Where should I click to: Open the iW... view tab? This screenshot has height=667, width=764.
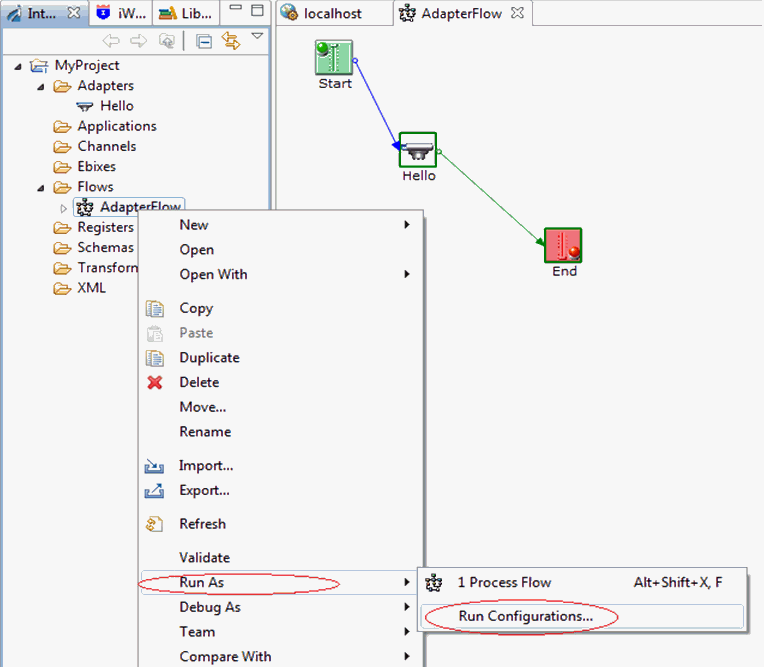point(122,13)
